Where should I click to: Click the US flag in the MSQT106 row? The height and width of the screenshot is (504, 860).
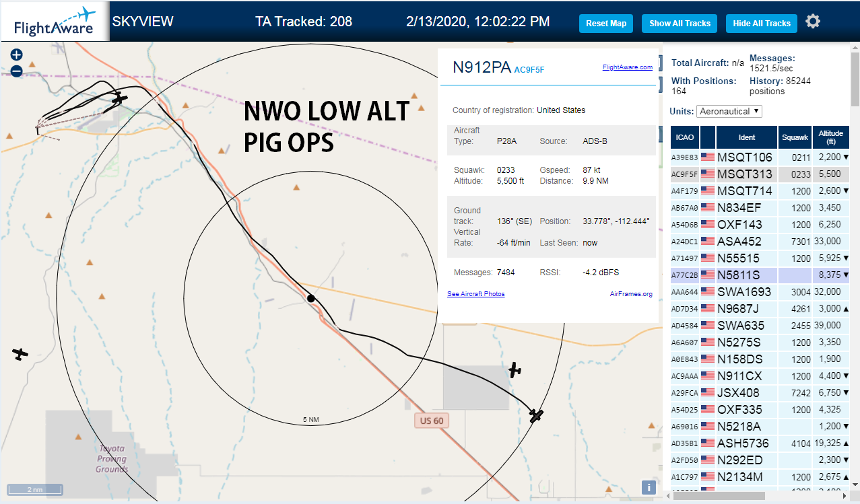pyautogui.click(x=708, y=157)
